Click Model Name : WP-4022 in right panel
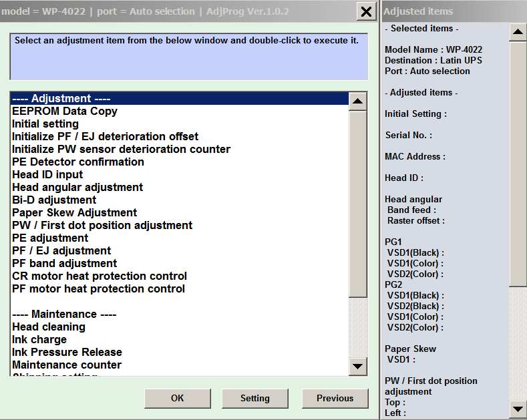Screen dimensions: 527x420 coord(433,49)
